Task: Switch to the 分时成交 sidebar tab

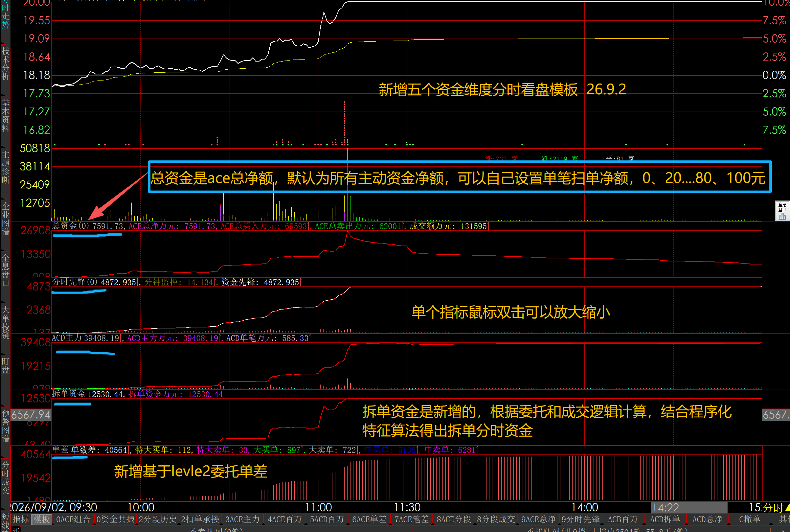Action: (x=5, y=477)
